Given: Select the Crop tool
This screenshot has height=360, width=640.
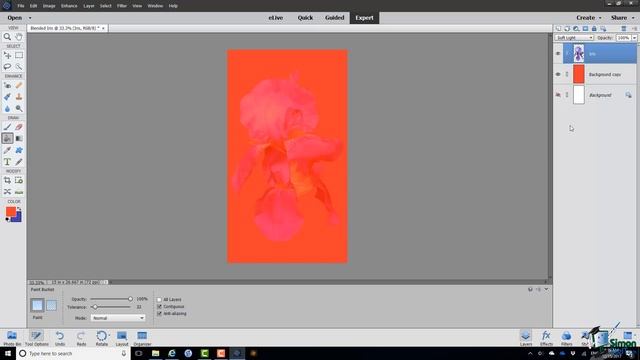Looking at the screenshot, I should (x=7, y=180).
